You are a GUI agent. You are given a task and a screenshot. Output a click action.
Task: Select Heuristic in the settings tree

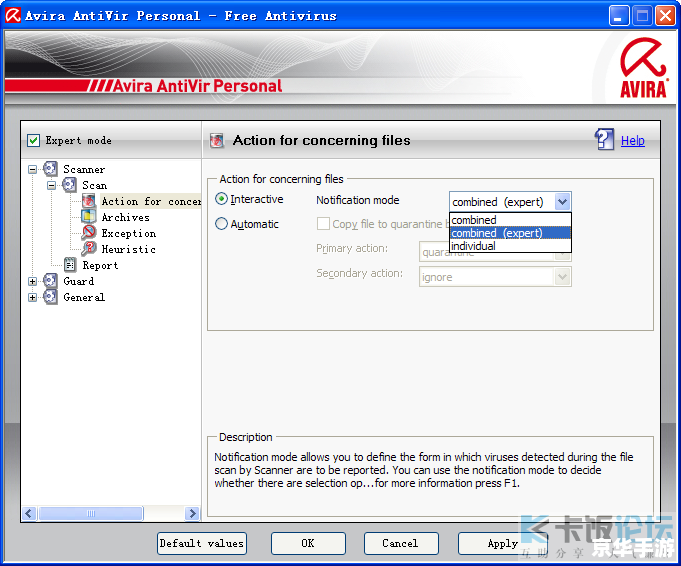pos(128,249)
